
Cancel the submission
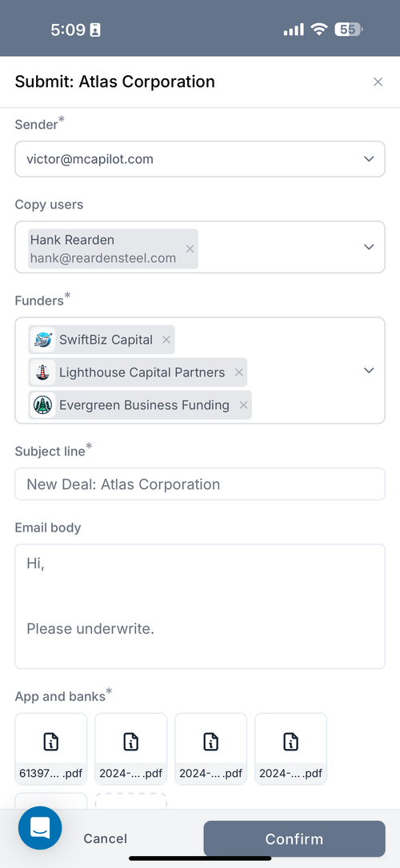106,838
